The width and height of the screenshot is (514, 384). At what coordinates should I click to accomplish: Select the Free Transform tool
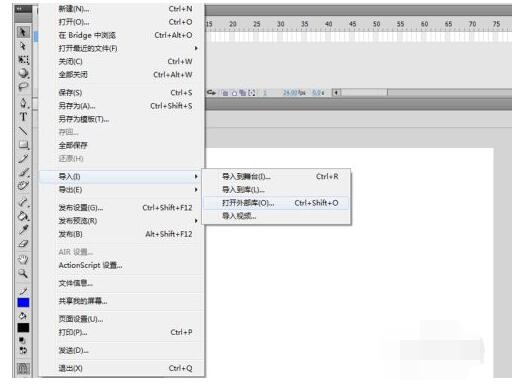23,60
